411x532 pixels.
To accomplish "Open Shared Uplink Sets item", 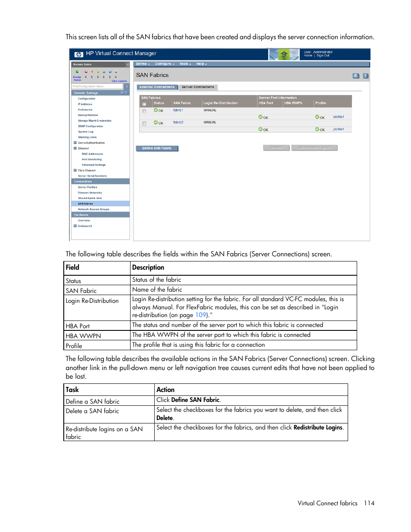I will coord(90,198).
